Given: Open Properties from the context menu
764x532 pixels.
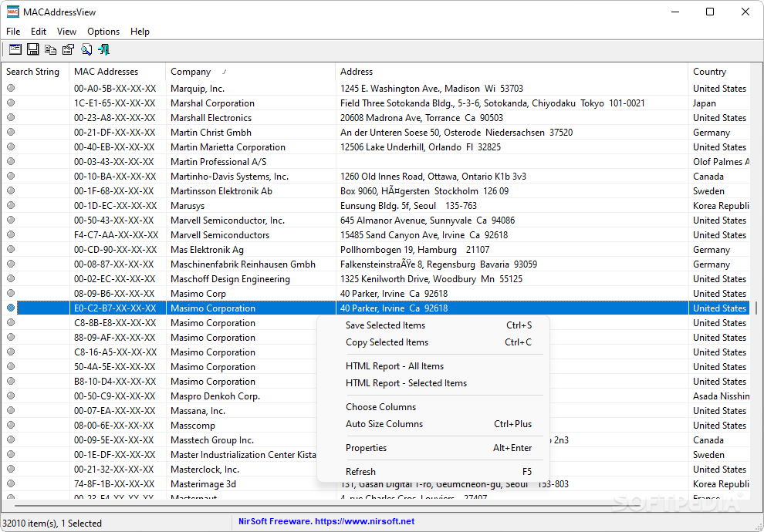Looking at the screenshot, I should click(433, 448).
